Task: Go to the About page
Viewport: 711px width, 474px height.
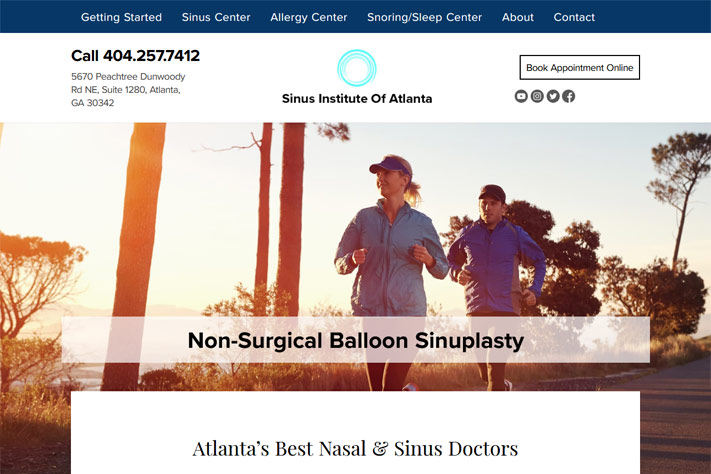Action: 518,17
